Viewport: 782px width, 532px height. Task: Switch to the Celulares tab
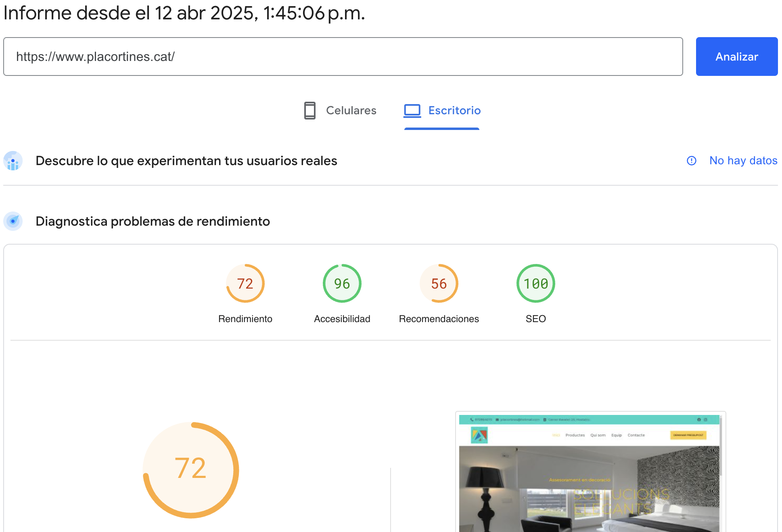351,111
